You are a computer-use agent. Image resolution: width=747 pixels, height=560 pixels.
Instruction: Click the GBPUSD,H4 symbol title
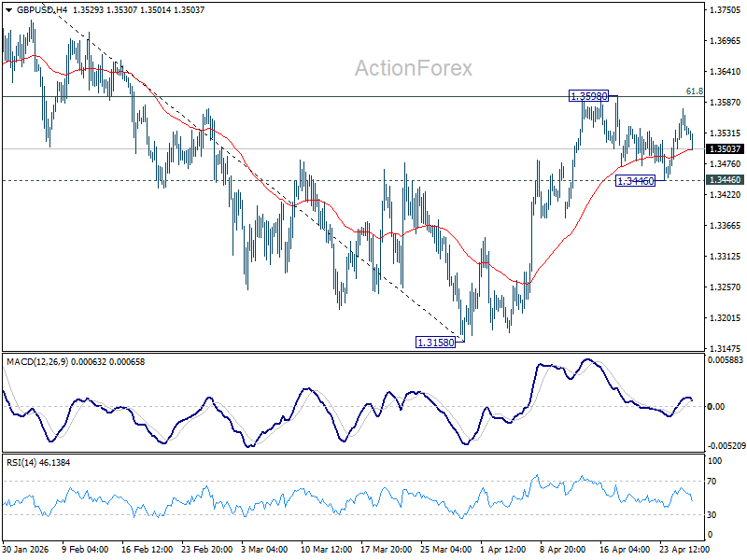pos(42,9)
